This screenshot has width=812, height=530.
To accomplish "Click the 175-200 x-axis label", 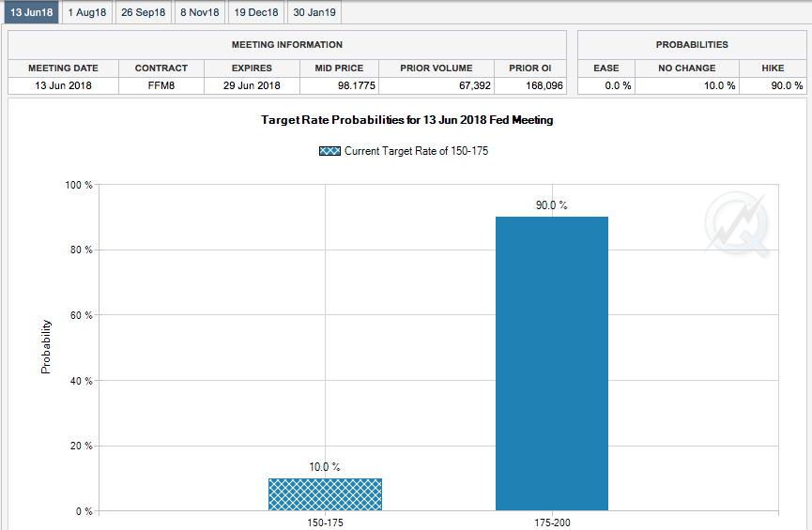I will pyautogui.click(x=551, y=522).
